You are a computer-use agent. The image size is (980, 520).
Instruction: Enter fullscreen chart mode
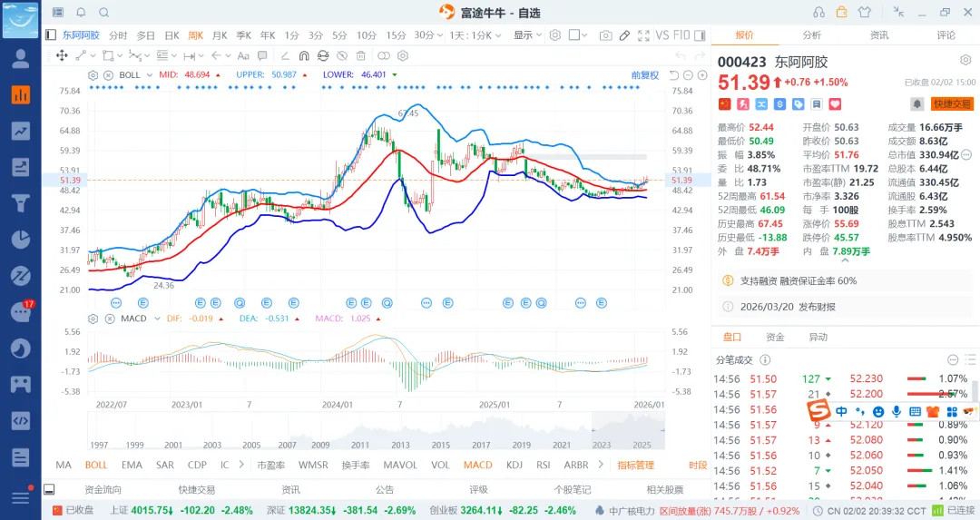[643, 35]
